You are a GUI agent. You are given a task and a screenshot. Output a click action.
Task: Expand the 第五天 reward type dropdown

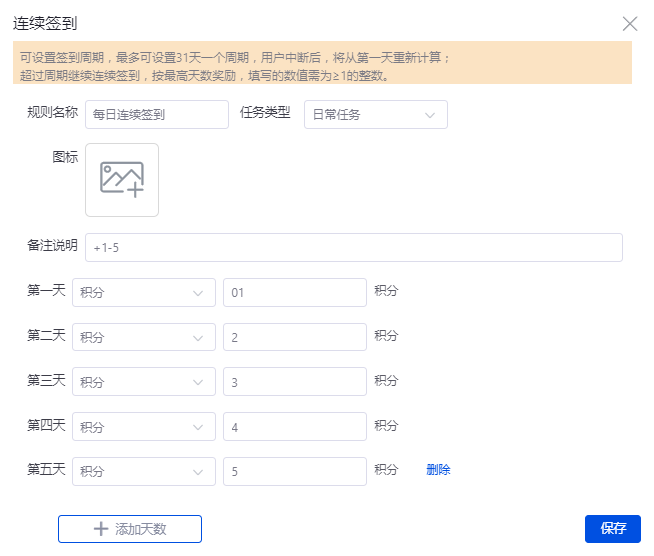(144, 471)
